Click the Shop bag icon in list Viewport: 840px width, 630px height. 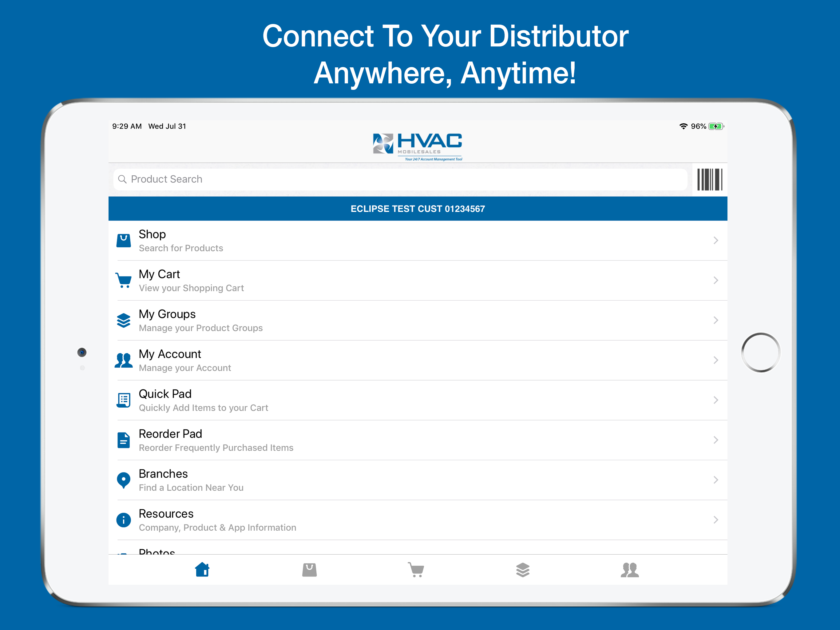pyautogui.click(x=123, y=241)
